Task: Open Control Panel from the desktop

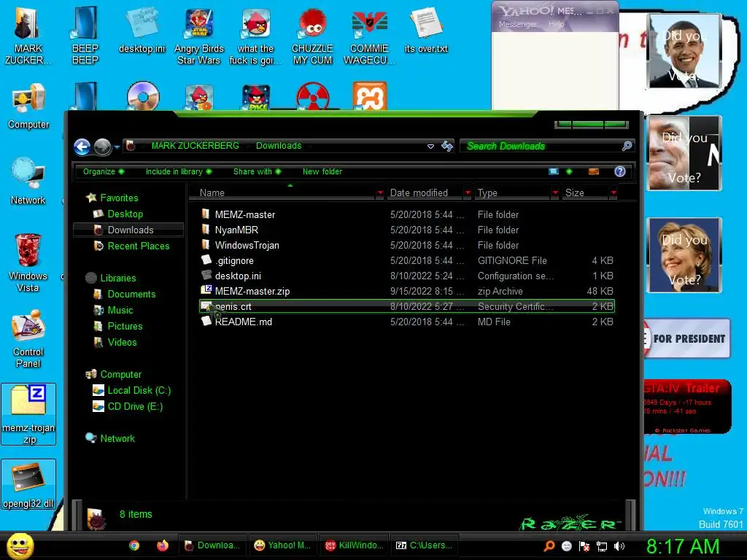Action: click(28, 338)
